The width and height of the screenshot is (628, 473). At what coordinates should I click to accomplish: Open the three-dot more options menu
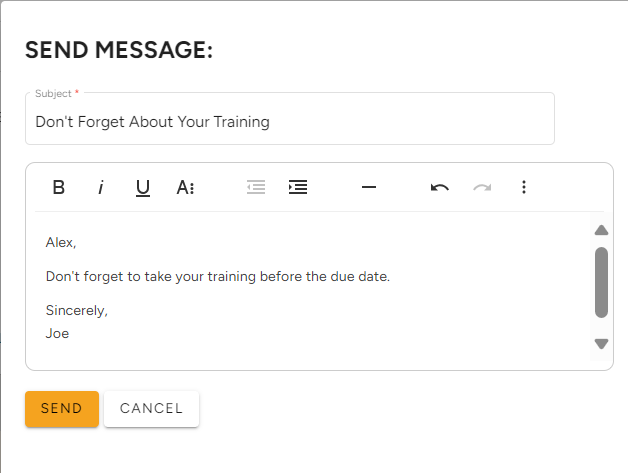tap(524, 187)
